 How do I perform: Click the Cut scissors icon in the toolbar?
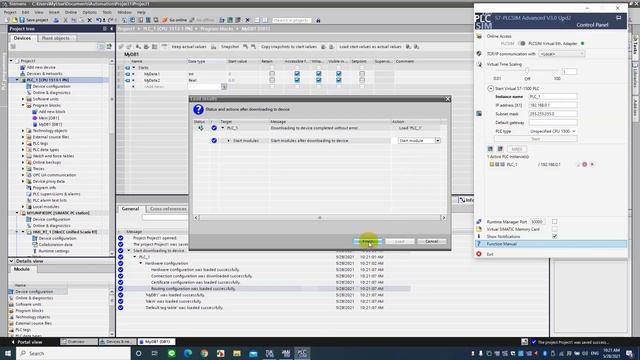66,20
